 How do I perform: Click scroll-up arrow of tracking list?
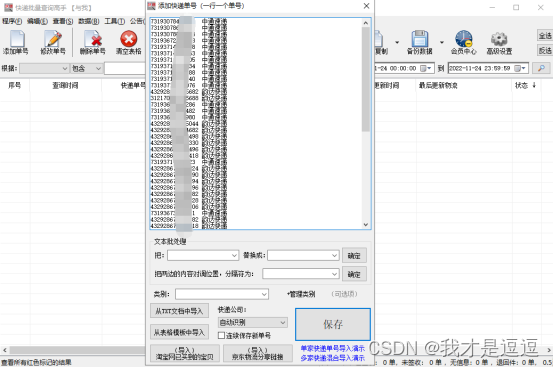point(366,23)
